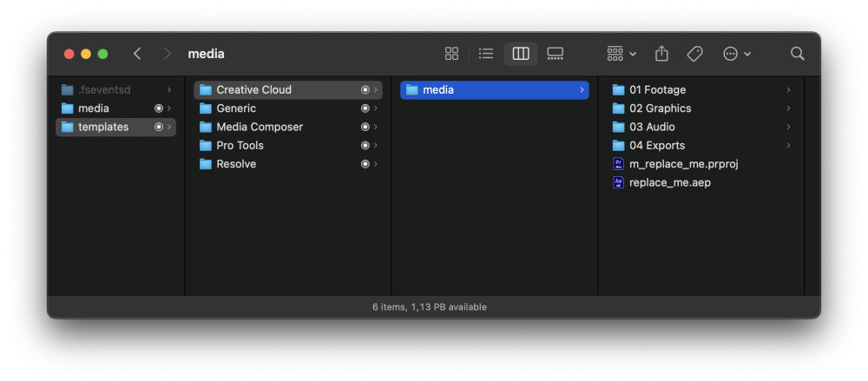Select column view mode

tap(521, 54)
